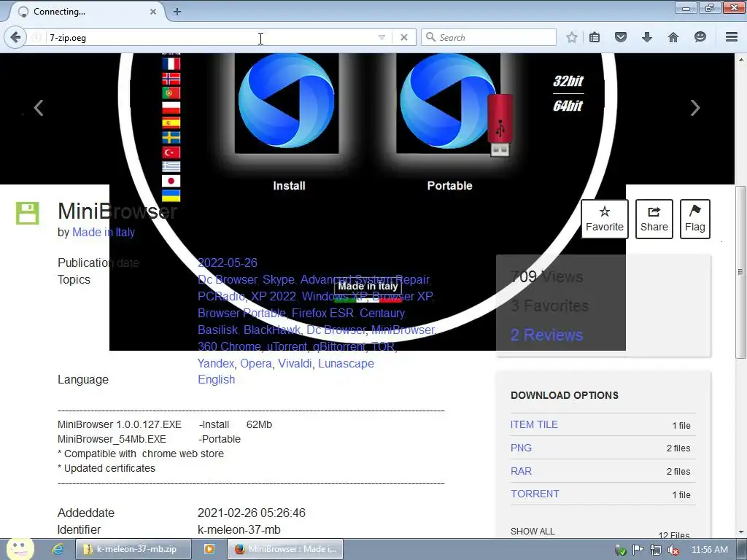Save page to Pocket icon
This screenshot has width=747, height=560.
[x=620, y=37]
